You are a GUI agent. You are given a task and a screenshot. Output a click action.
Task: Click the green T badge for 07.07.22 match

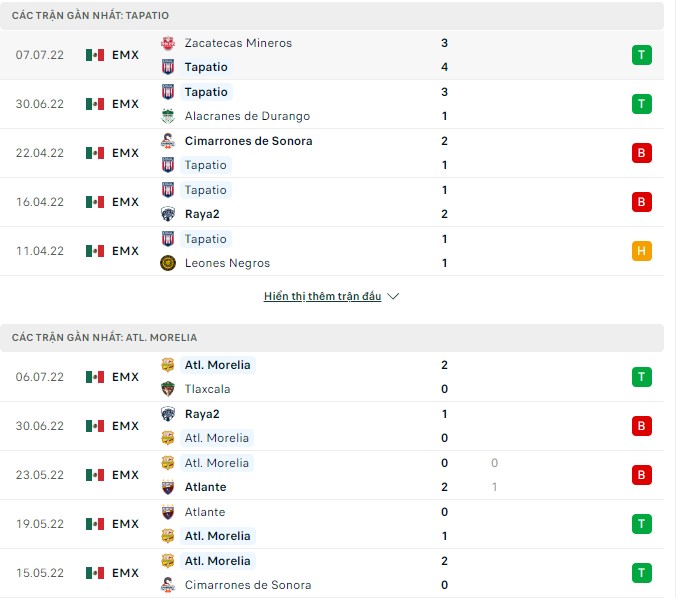click(x=641, y=55)
